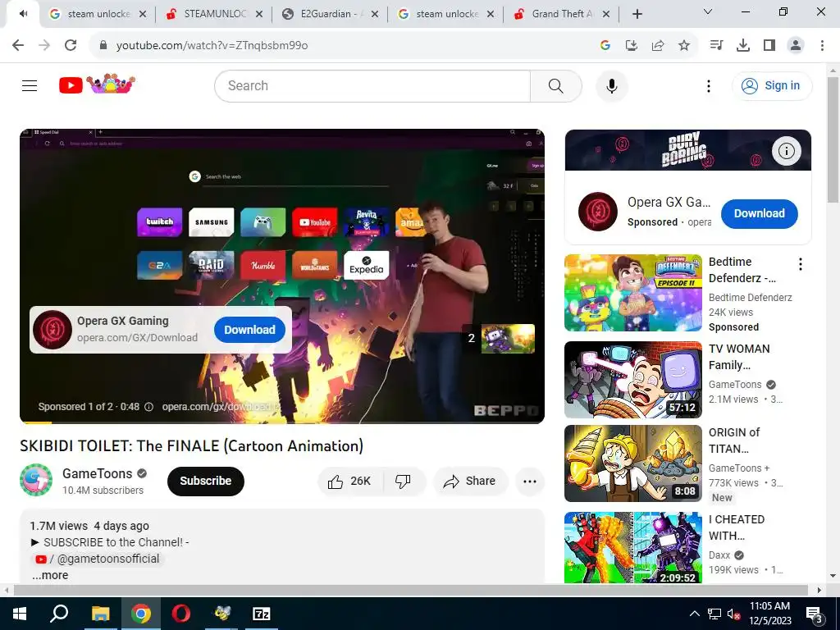Click the Share button under the video

coord(470,481)
